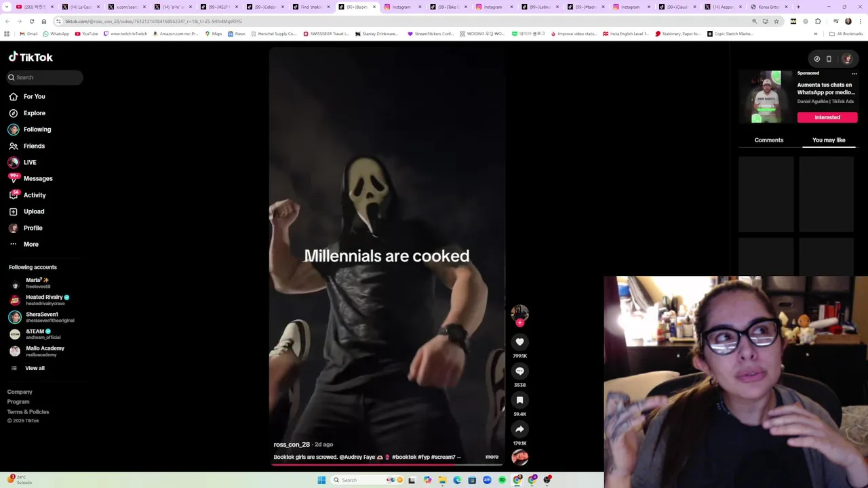Open the spinning sound disc thumbnail
This screenshot has width=868, height=488.
(519, 457)
